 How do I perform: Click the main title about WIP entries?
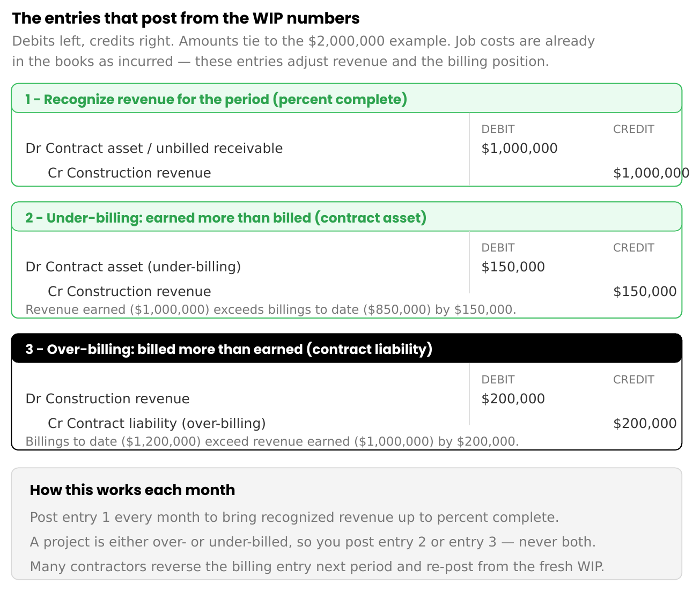(x=186, y=18)
